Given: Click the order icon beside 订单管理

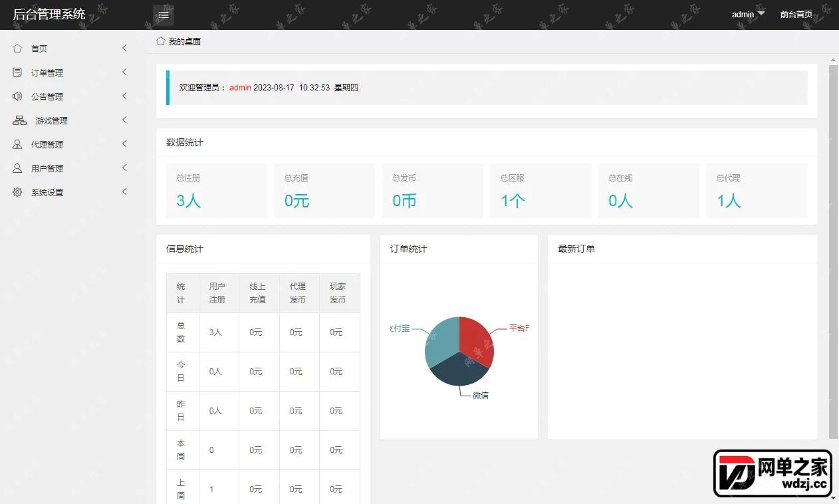Looking at the screenshot, I should coord(17,72).
